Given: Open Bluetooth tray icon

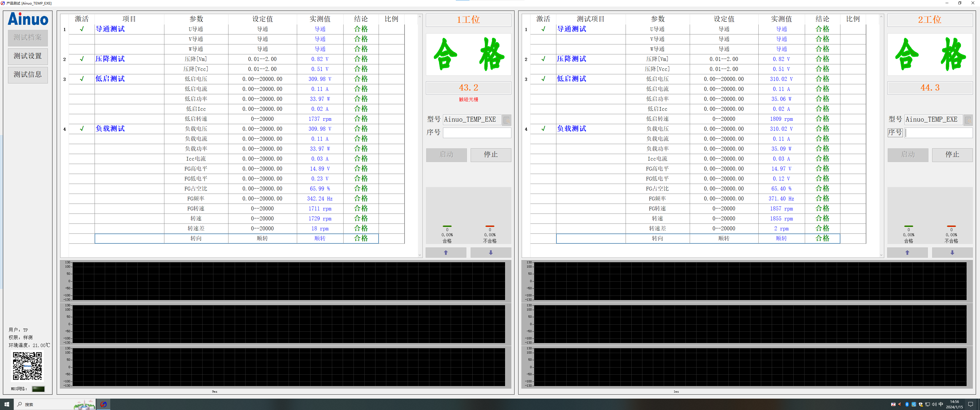Looking at the screenshot, I should click(907, 404).
